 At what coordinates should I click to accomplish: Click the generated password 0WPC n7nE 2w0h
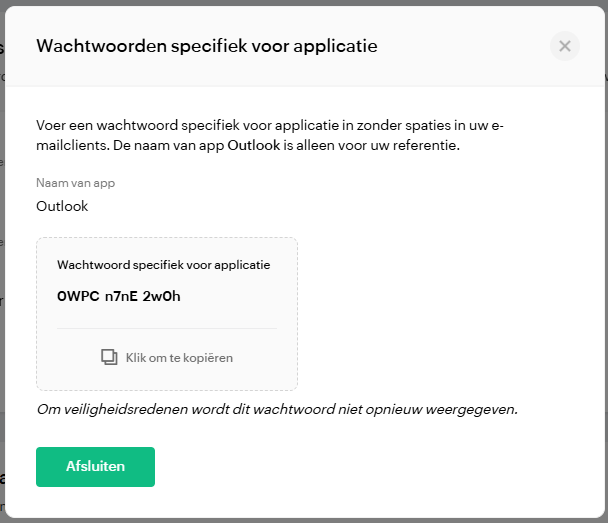point(119,296)
